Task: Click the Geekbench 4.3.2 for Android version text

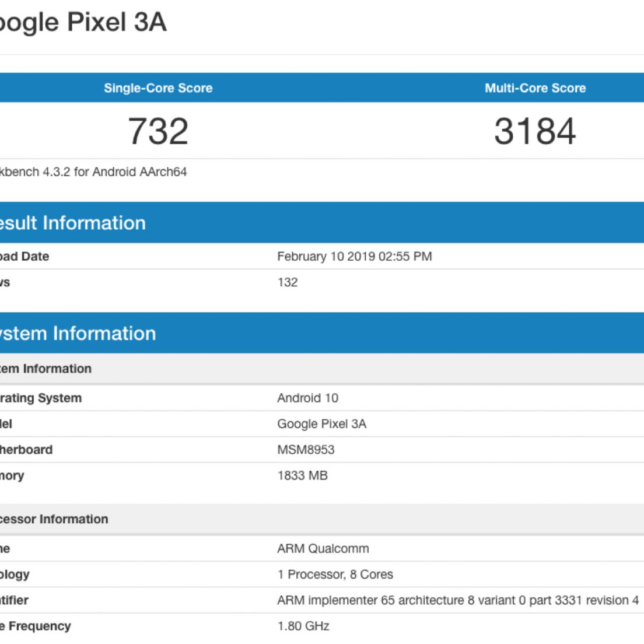Action: pos(93,172)
